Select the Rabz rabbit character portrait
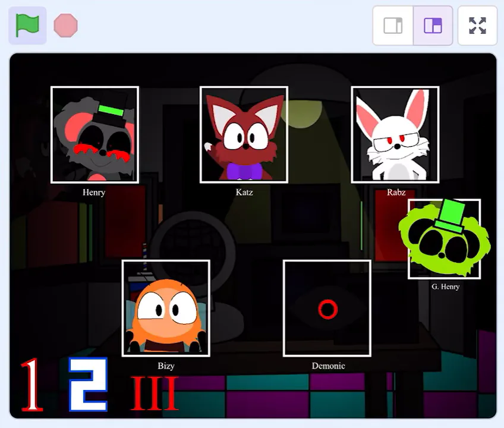 click(395, 135)
